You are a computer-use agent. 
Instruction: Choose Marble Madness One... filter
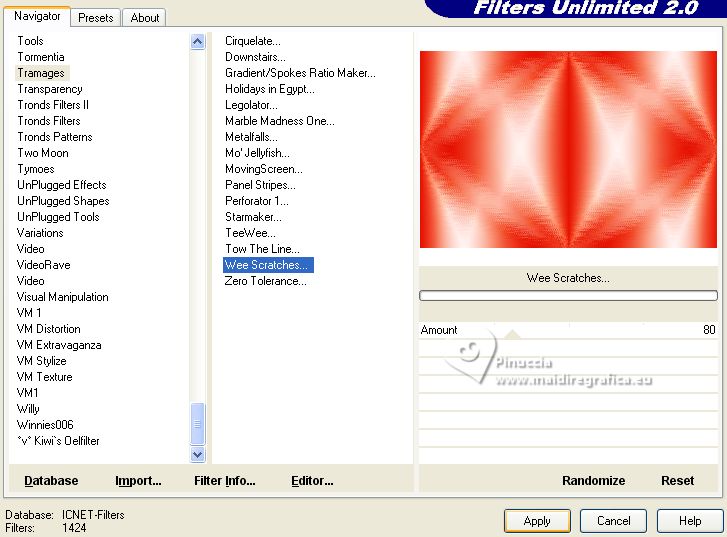[280, 121]
